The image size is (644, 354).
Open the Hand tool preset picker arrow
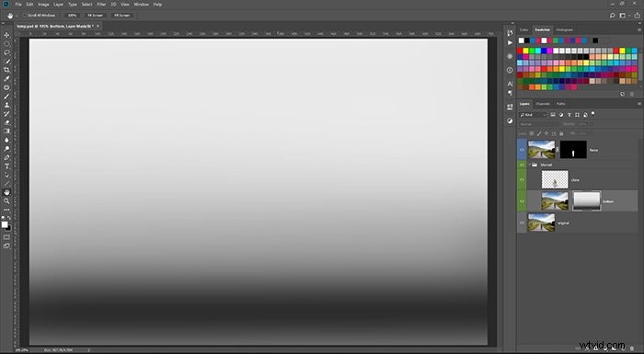17,16
